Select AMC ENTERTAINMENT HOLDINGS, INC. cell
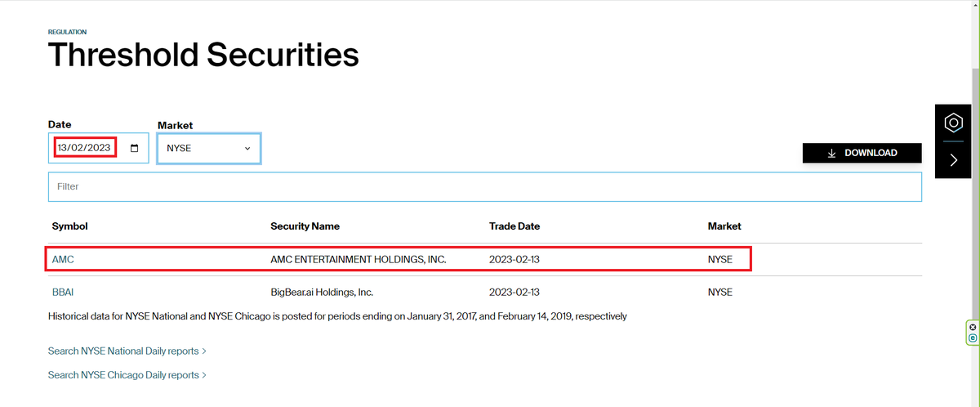This screenshot has height=407, width=980. (359, 259)
